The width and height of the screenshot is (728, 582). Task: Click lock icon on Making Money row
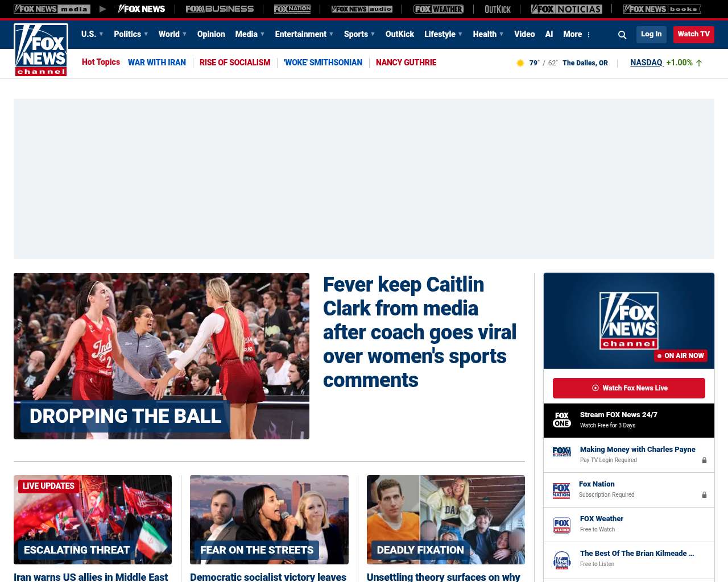(704, 460)
